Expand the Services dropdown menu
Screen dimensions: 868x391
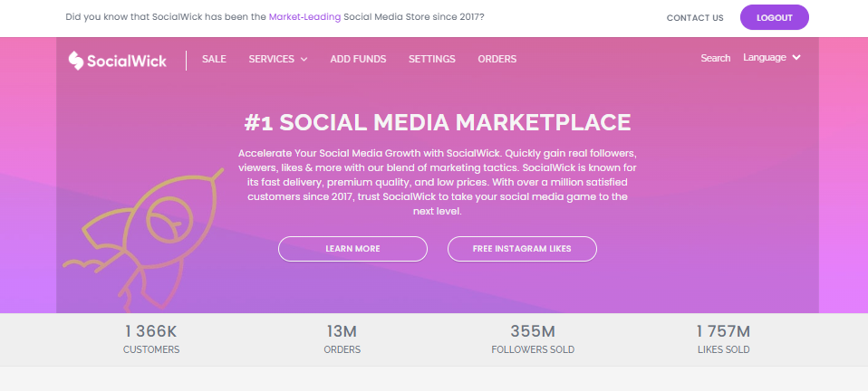277,59
